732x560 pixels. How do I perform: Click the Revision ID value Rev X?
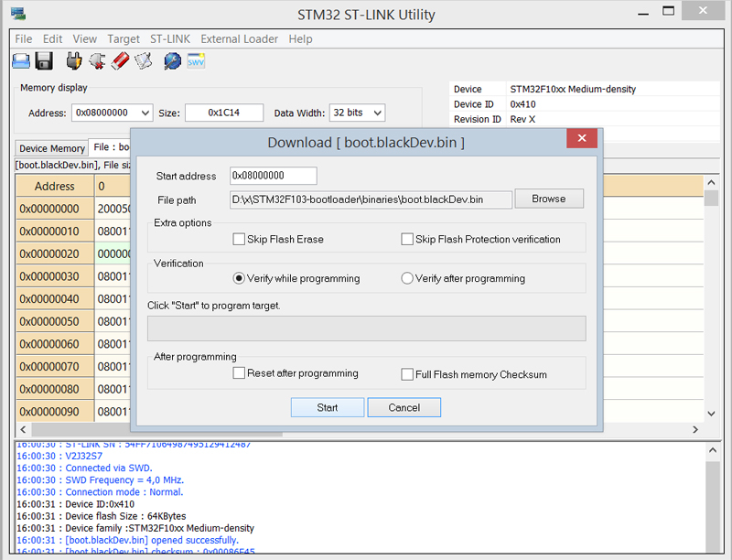(522, 120)
